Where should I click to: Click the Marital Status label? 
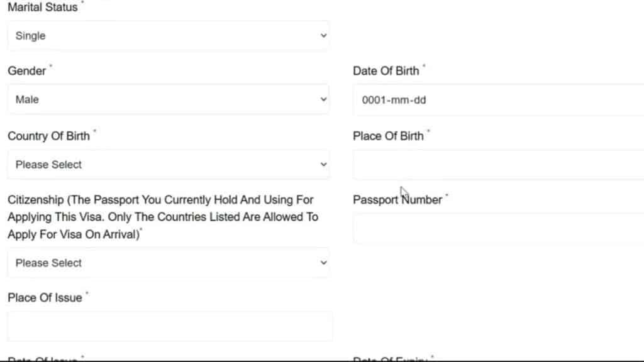[43, 7]
